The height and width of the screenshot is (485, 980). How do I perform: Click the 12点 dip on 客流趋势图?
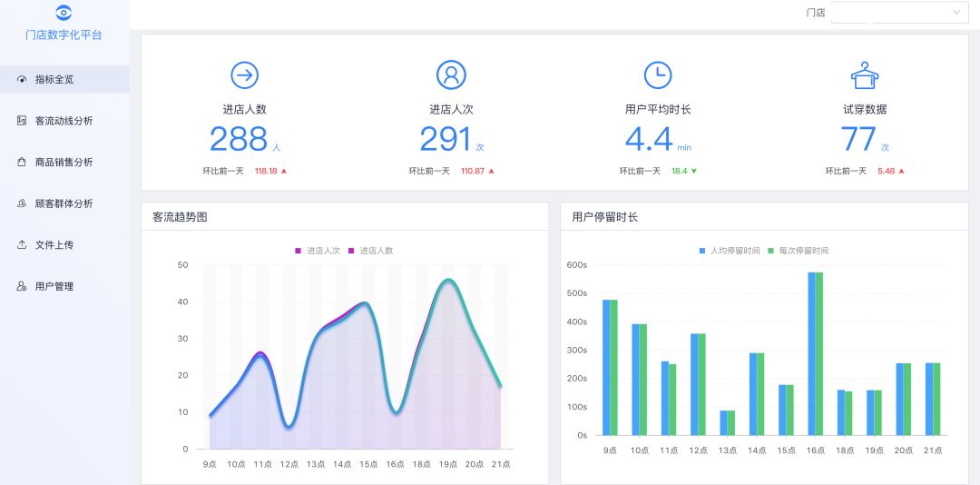(289, 427)
